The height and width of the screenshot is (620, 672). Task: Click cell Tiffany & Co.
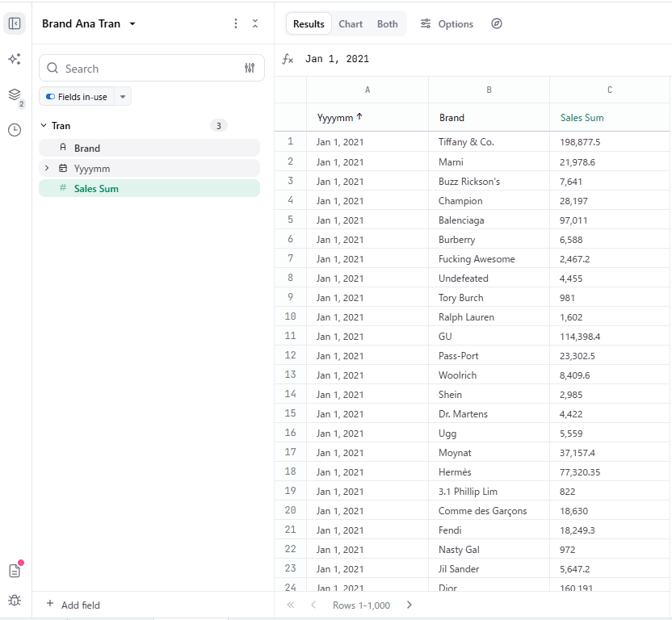489,142
